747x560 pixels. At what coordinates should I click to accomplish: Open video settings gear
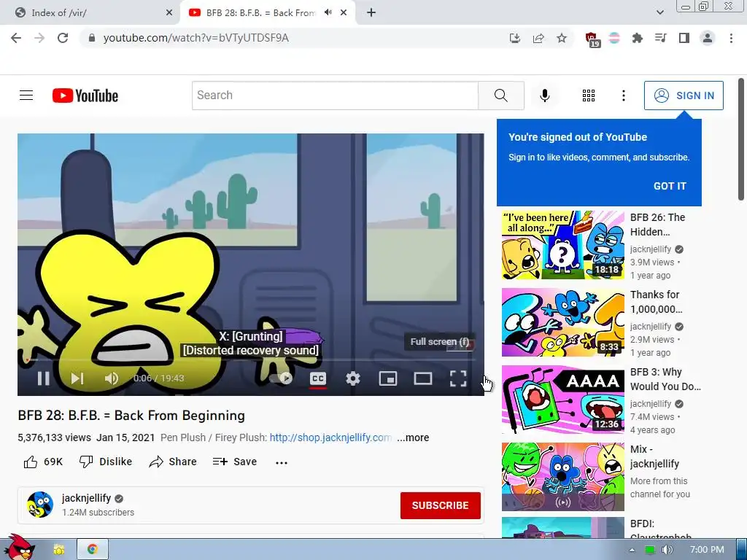tap(352, 378)
